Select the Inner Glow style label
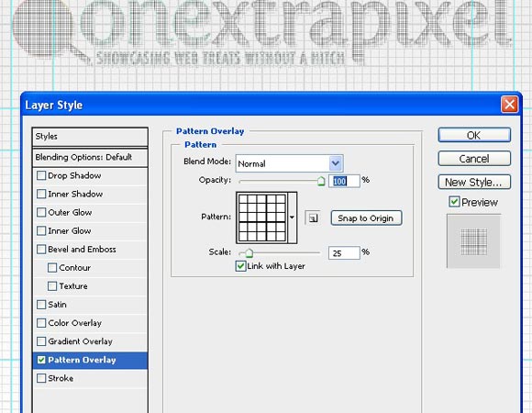 69,230
